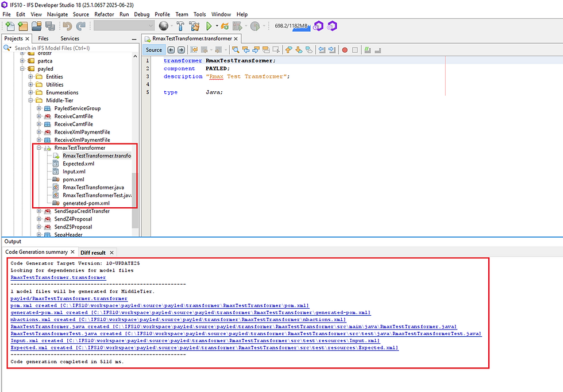
Task: Click the green Run Project play icon
Action: pos(209,26)
